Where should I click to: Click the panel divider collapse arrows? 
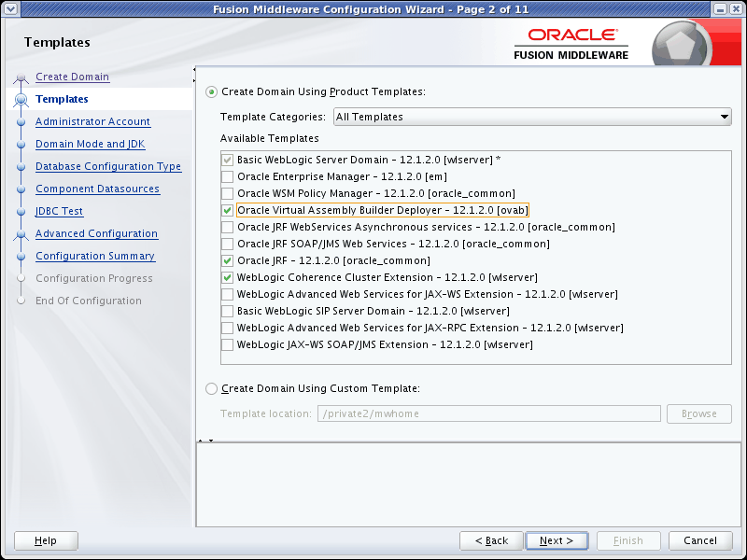coord(205,441)
